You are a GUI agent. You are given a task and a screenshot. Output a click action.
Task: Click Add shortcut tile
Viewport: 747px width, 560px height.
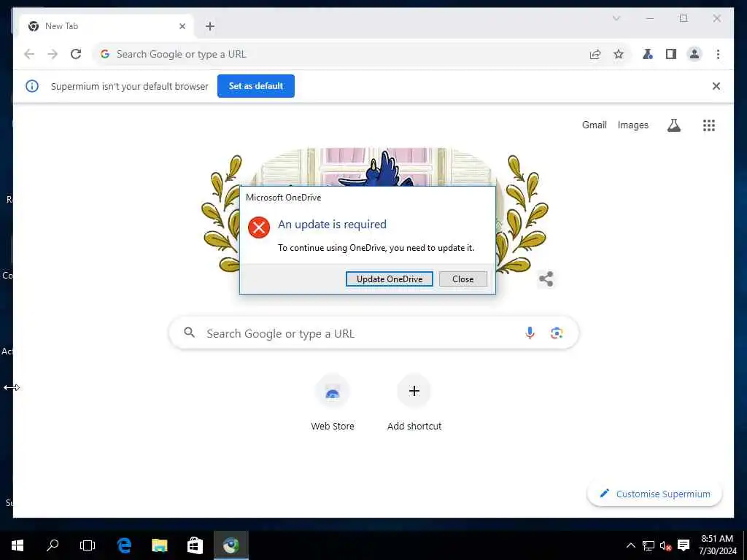(x=414, y=402)
